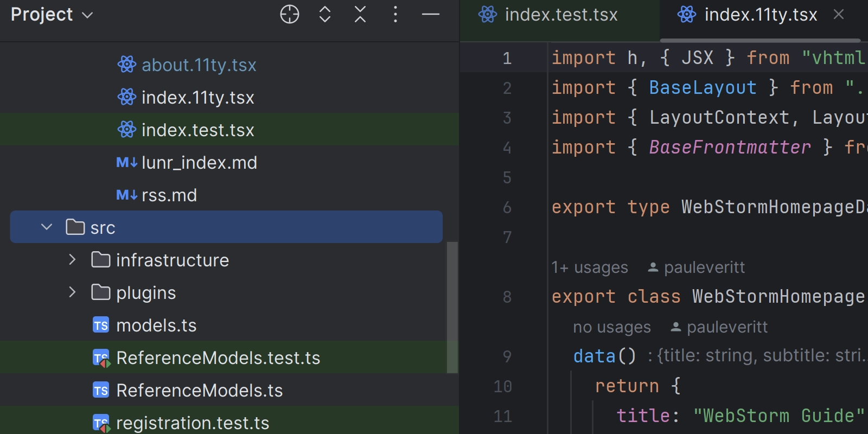Click the '1+ usages' inlay hint
868x434 pixels.
590,267
